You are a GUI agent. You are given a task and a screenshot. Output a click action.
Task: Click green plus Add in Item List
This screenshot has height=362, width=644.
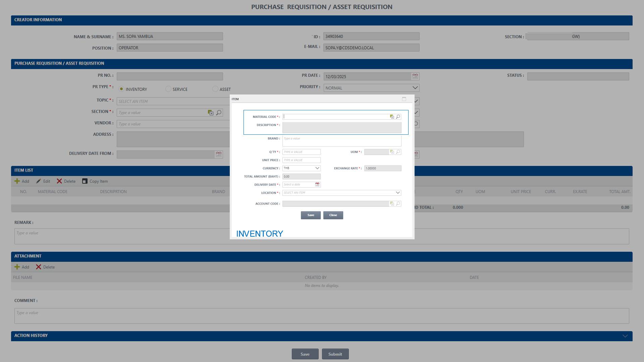point(17,181)
